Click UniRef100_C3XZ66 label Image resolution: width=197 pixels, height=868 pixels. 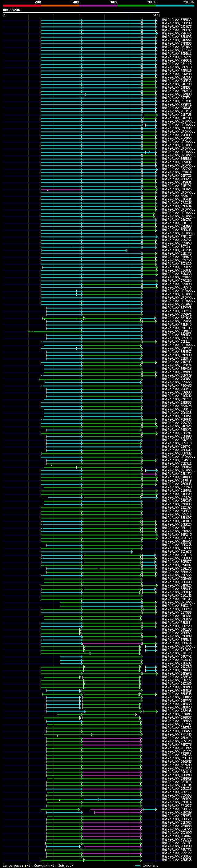(177, 169)
